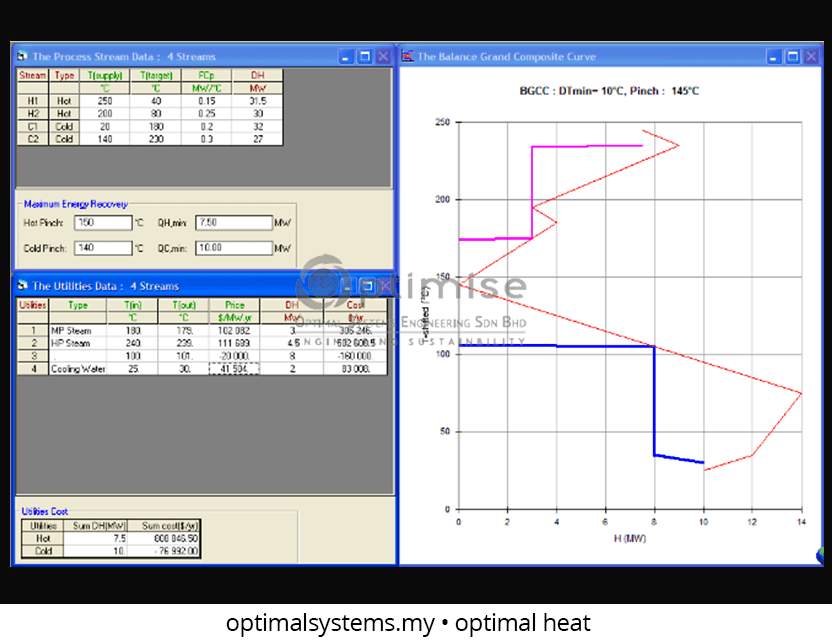Minimize the Process Stream Data window
This screenshot has width=832, height=643.
347,57
